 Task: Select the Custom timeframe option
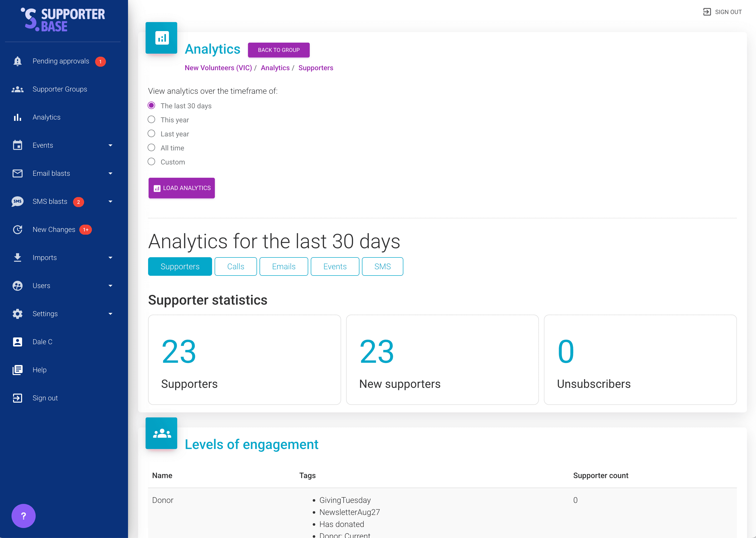(152, 162)
